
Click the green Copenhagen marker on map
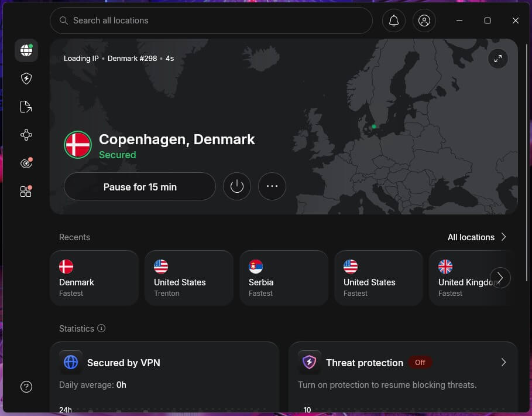coord(373,127)
